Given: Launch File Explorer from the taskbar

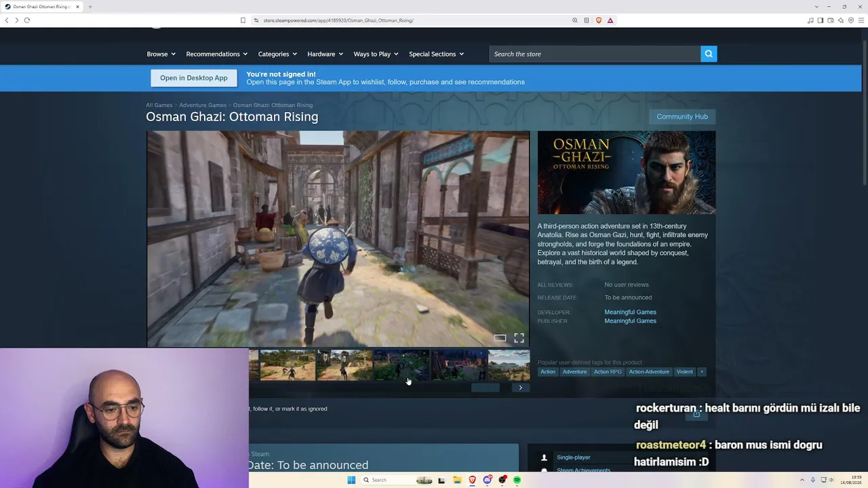Looking at the screenshot, I should [x=457, y=480].
